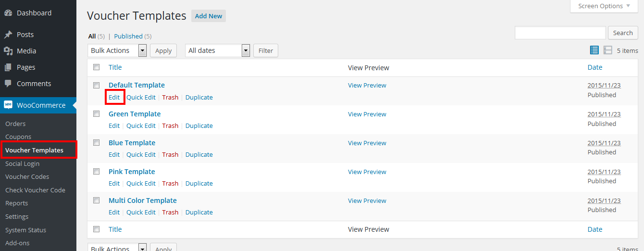This screenshot has width=644, height=251.
Task: Select the Blue Template checkbox
Action: (96, 143)
